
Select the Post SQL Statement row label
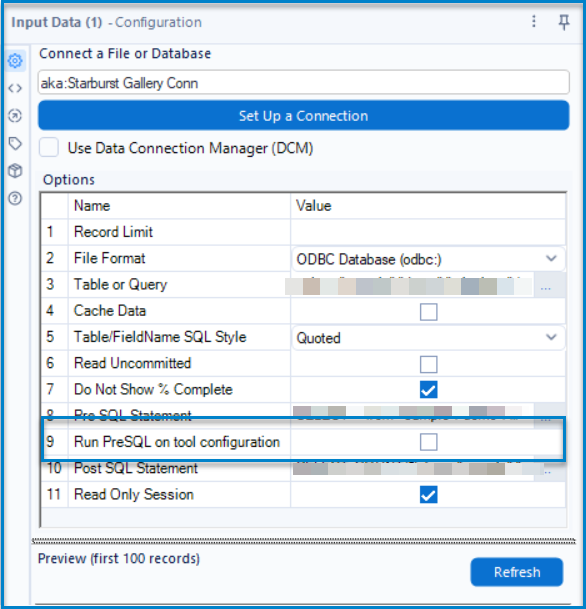tap(136, 468)
